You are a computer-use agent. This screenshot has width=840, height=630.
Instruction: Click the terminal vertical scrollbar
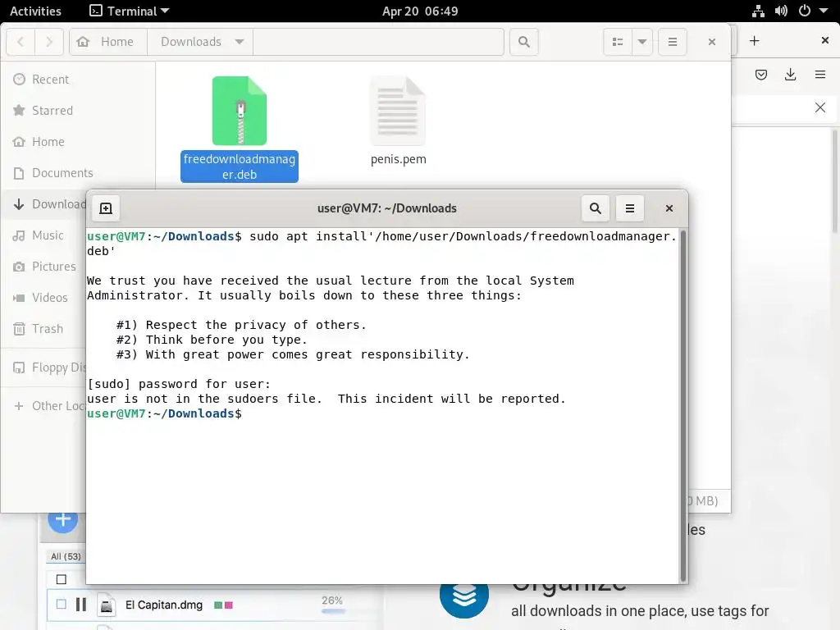coord(683,405)
